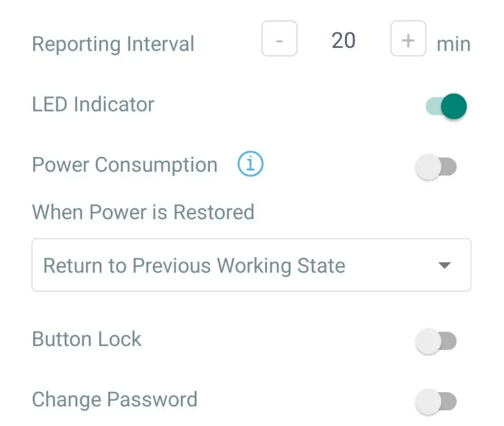The width and height of the screenshot is (504, 426).
Task: Click the Change Password label text
Action: point(115,399)
